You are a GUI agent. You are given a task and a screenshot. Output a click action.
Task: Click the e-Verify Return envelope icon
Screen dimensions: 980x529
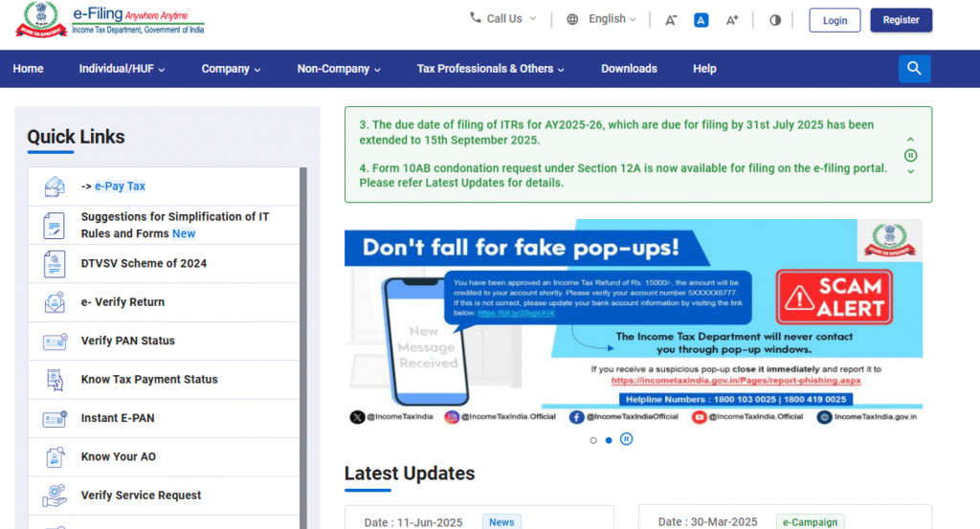[x=55, y=302]
